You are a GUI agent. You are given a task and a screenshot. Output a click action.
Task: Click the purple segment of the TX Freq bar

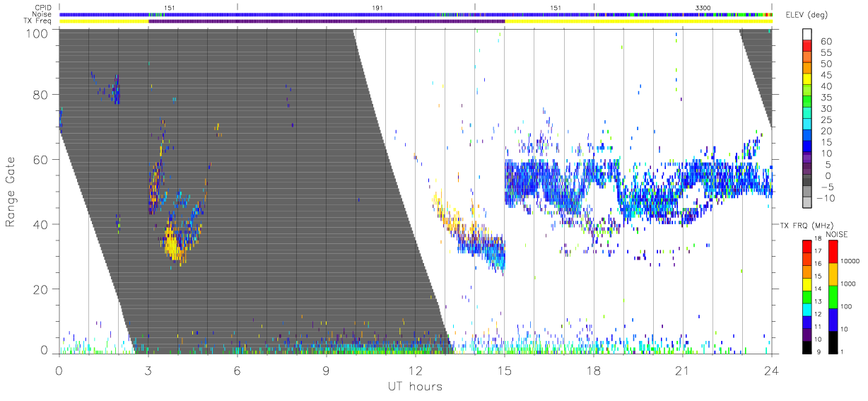327,21
